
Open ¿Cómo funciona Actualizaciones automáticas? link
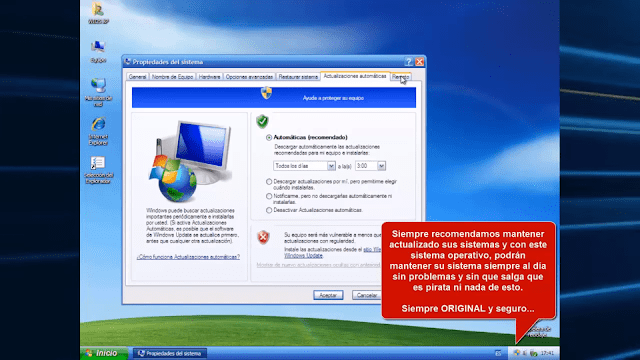[x=188, y=257]
